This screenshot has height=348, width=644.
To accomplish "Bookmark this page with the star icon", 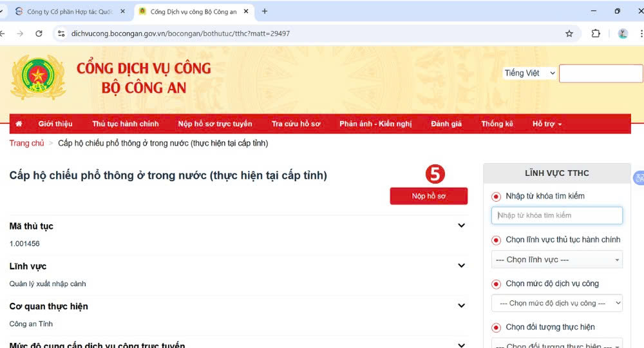I will point(569,34).
